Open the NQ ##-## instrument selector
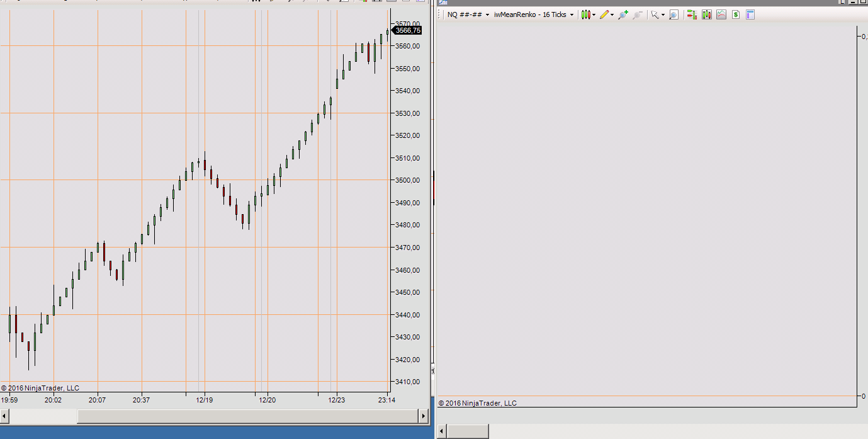The image size is (868, 439). coord(468,14)
